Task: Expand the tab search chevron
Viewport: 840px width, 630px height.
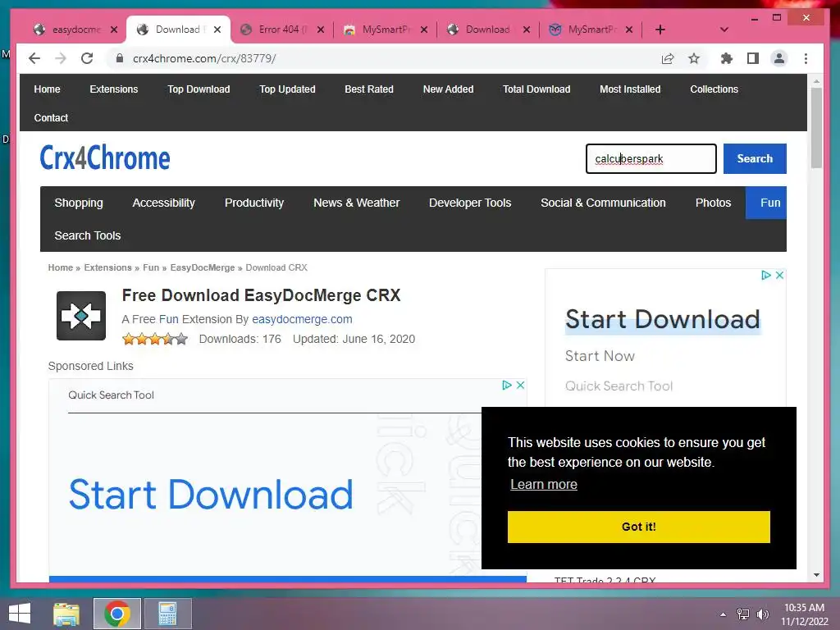Action: tap(724, 30)
